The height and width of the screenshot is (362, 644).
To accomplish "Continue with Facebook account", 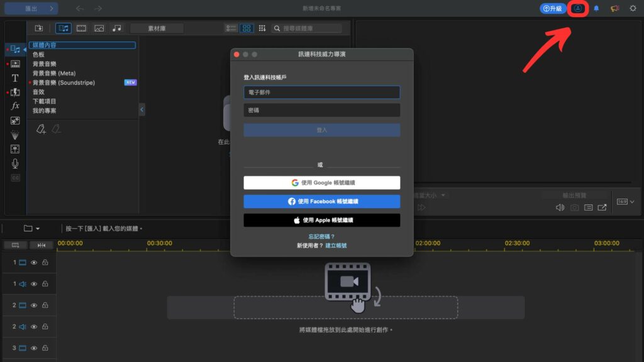I will [321, 202].
